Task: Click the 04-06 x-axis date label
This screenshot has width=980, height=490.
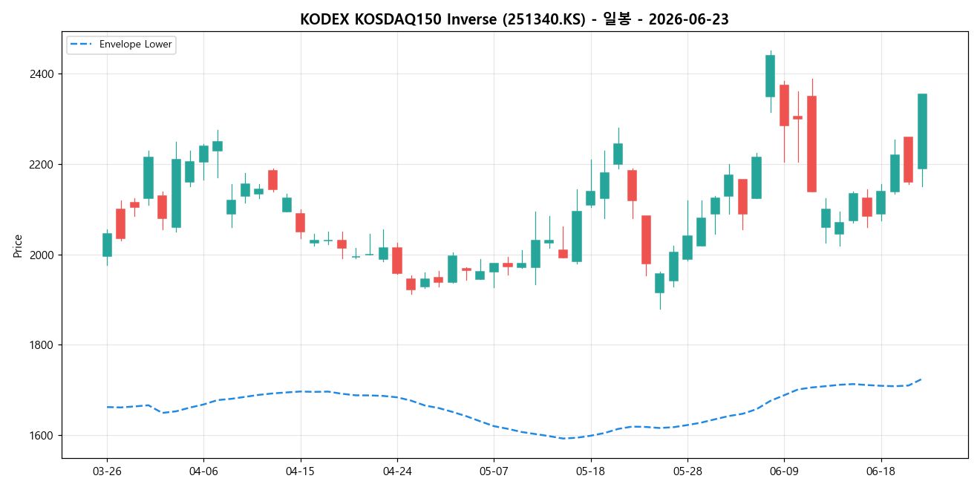Action: click(203, 471)
